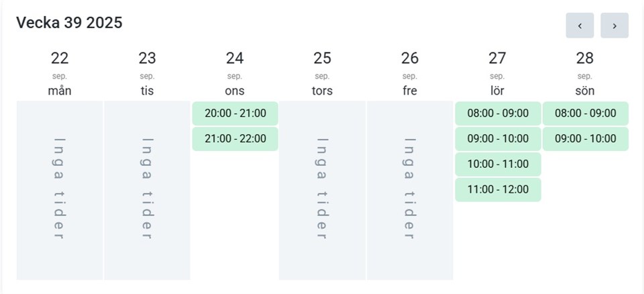
Task: Go to previous week using left chevron
Action: [x=580, y=26]
